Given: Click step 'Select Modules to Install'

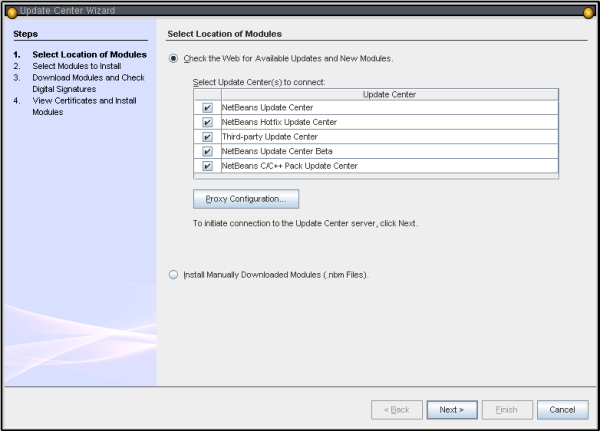Looking at the screenshot, I should tap(77, 66).
